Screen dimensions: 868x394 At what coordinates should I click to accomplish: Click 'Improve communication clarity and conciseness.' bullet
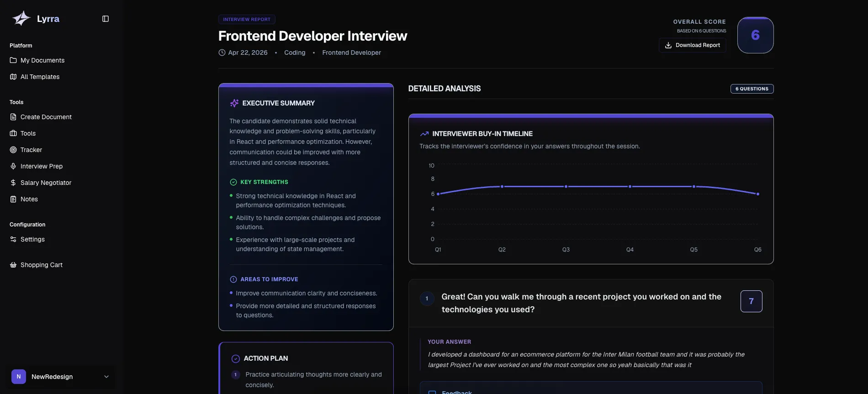(306, 293)
